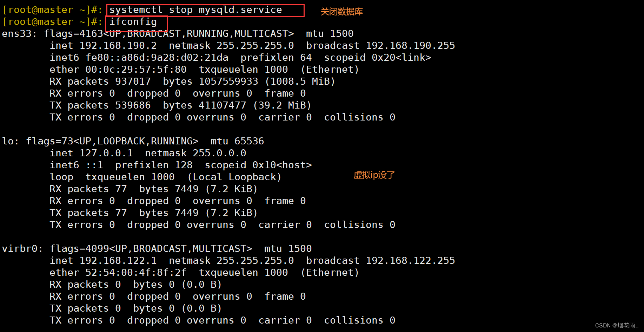This screenshot has width=644, height=332.
Task: Click the netmask '255.0.0.0'
Action: pos(219,154)
